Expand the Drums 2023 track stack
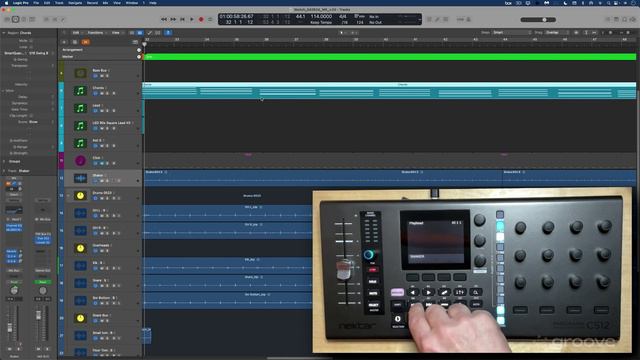Viewport: 640px width, 360px height. [68, 196]
